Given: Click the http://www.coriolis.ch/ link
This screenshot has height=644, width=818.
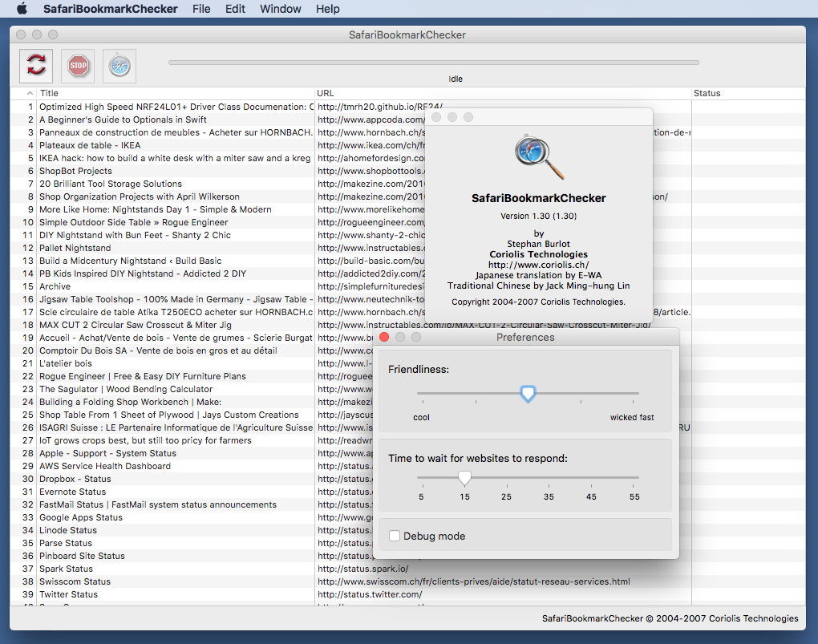Looking at the screenshot, I should 538,265.
